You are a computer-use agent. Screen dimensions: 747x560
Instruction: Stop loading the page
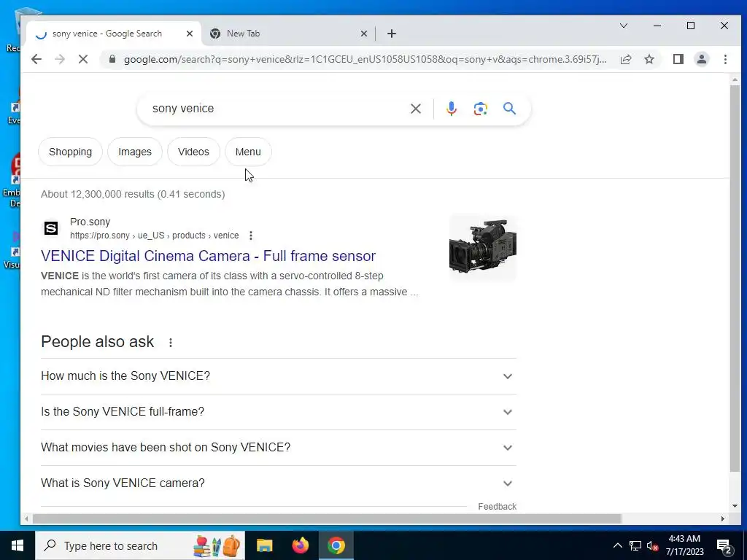(x=83, y=59)
